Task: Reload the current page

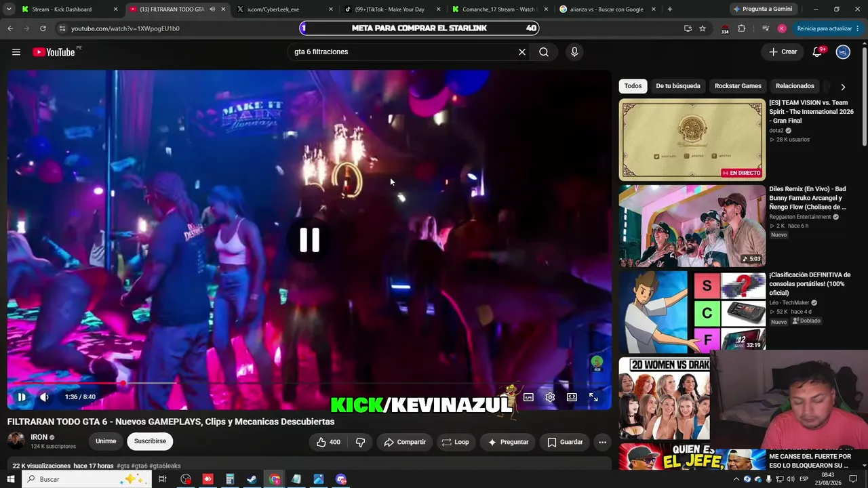Action: click(x=43, y=28)
